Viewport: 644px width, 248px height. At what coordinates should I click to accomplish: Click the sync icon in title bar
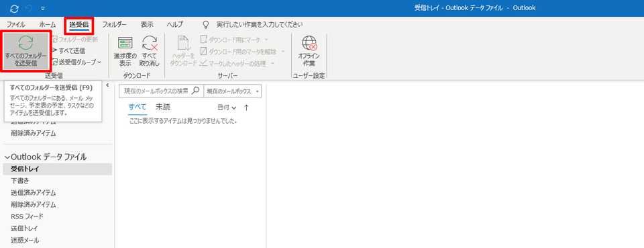(x=14, y=8)
